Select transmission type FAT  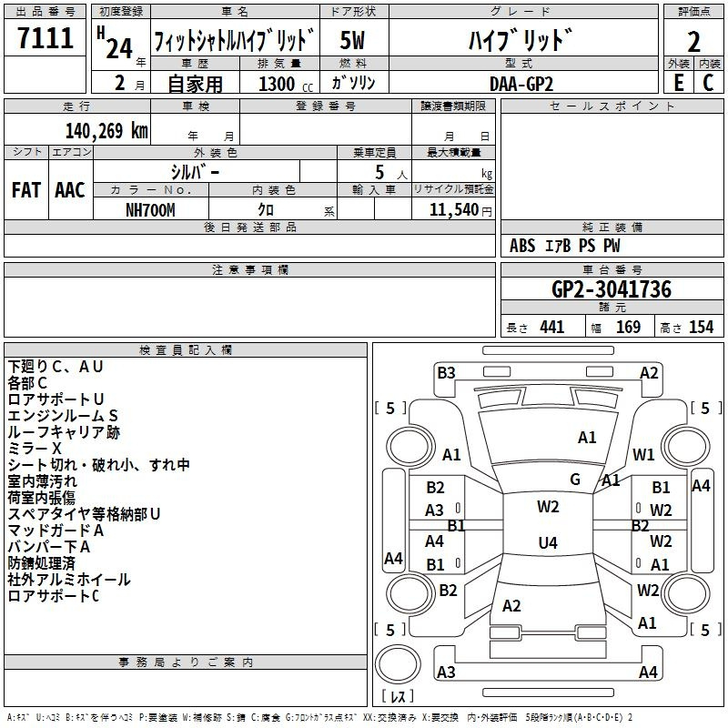point(26,190)
